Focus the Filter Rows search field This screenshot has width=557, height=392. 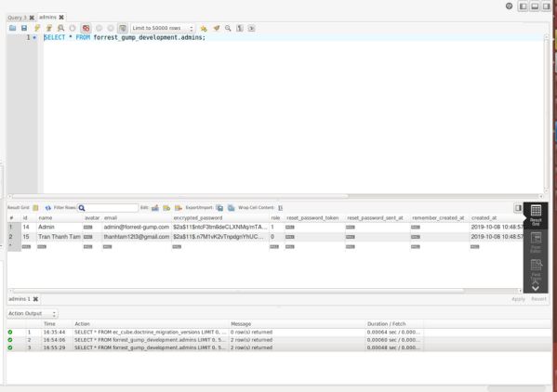[x=108, y=208]
